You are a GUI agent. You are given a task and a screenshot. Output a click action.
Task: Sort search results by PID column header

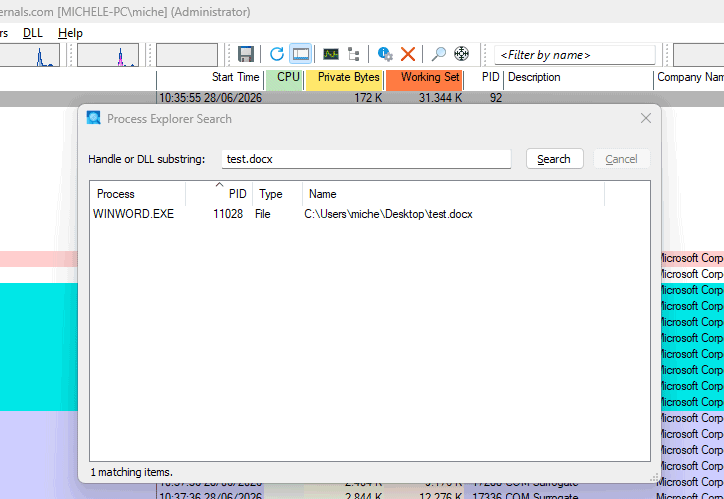tap(219, 194)
